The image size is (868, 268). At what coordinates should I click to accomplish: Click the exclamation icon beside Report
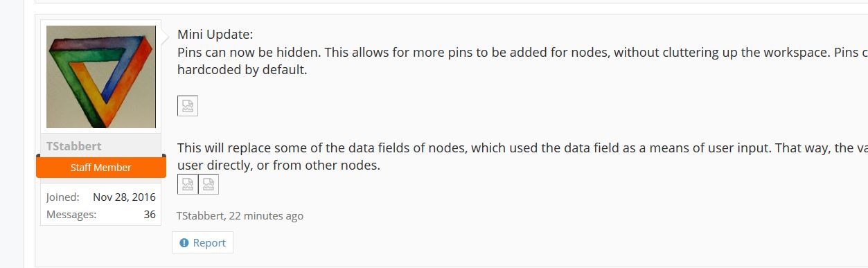(x=184, y=243)
